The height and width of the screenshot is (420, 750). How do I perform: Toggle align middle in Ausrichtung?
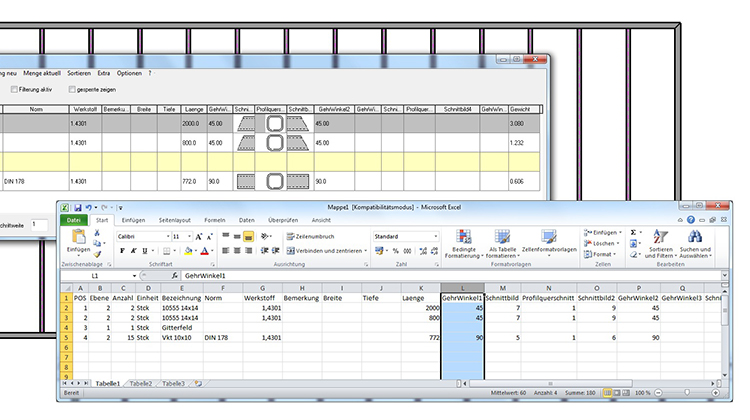pyautogui.click(x=237, y=236)
